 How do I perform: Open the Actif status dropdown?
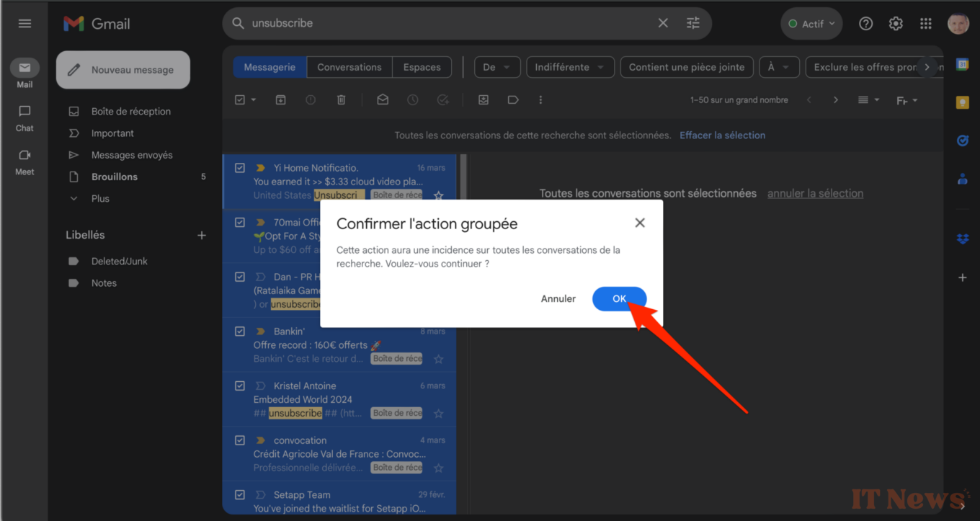[x=811, y=24]
